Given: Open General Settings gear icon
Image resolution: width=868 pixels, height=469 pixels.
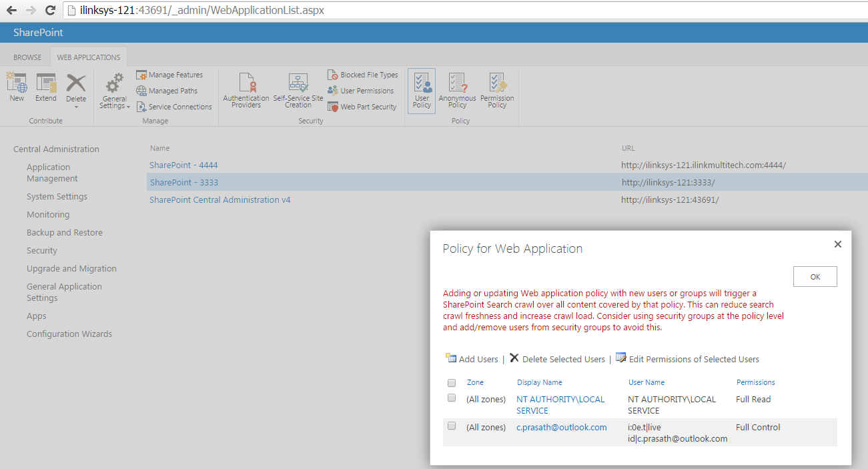Looking at the screenshot, I should click(115, 83).
